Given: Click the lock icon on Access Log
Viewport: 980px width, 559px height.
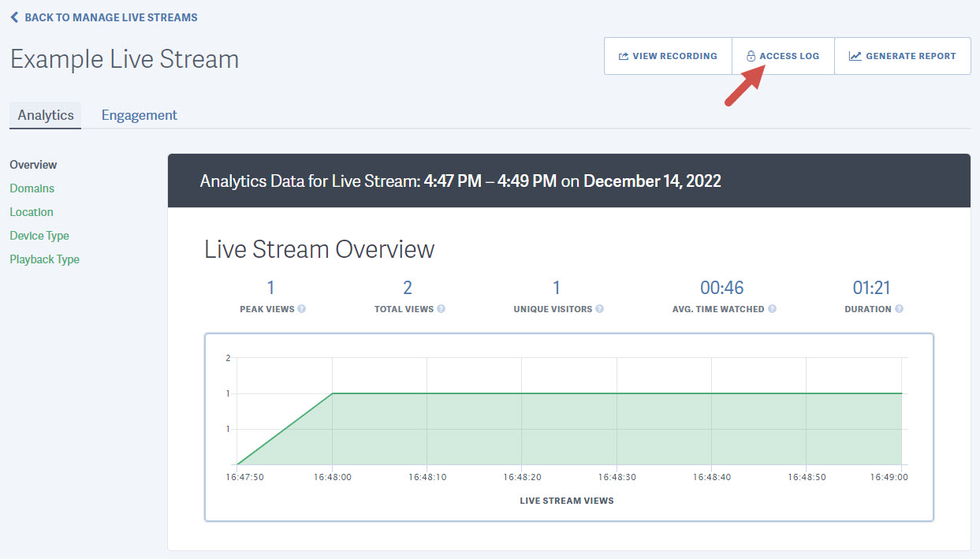Looking at the screenshot, I should pyautogui.click(x=751, y=55).
